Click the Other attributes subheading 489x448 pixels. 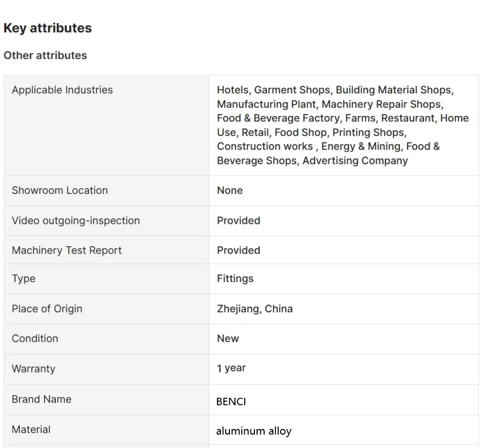click(45, 55)
